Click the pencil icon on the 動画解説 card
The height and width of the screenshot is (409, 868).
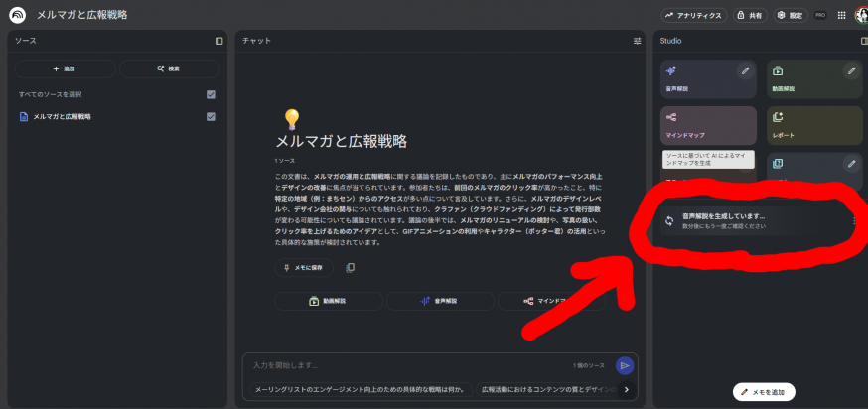851,71
